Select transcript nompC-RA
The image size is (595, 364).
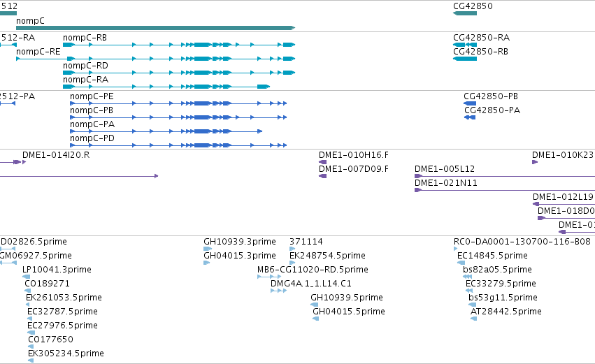pyautogui.click(x=166, y=87)
